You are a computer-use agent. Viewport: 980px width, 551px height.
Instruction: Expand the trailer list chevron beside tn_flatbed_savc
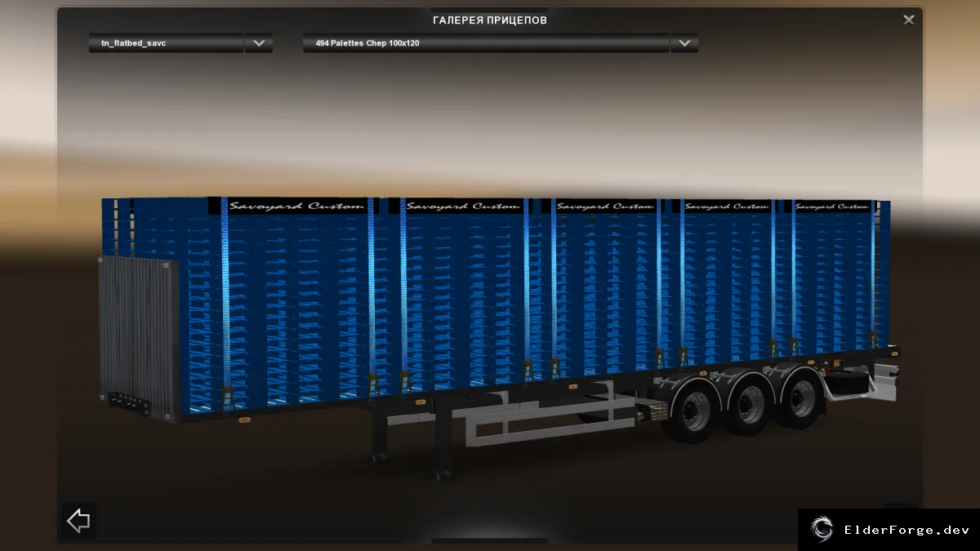(x=259, y=43)
